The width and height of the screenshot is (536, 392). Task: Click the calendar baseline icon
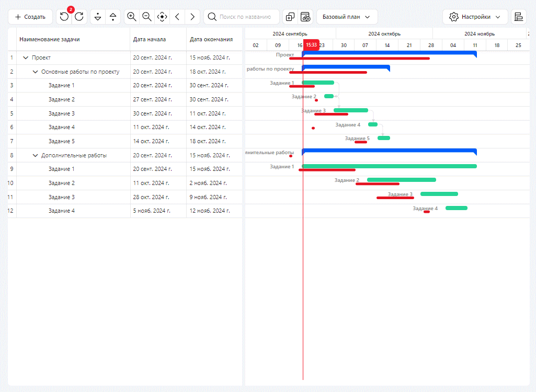pos(305,17)
